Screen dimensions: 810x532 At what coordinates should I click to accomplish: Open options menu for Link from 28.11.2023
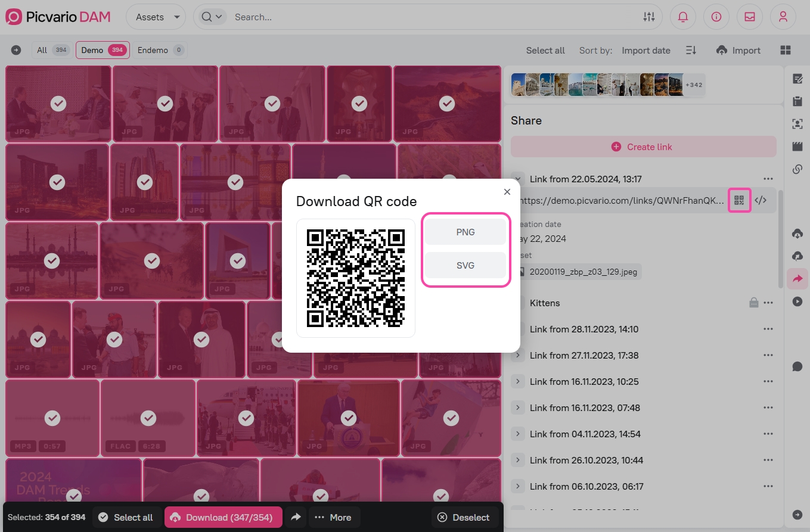(768, 329)
